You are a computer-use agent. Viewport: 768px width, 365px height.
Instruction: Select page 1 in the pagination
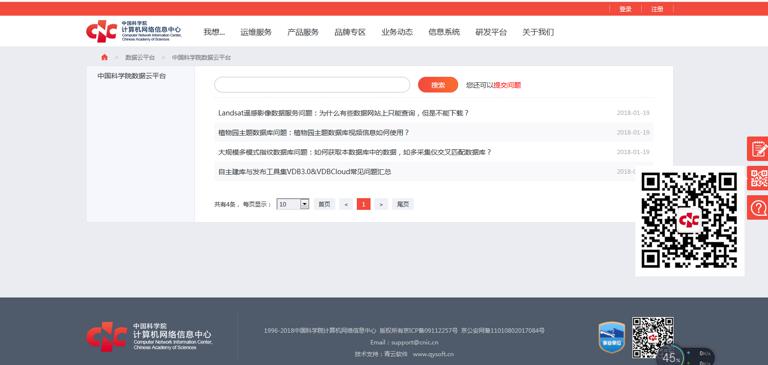(363, 204)
